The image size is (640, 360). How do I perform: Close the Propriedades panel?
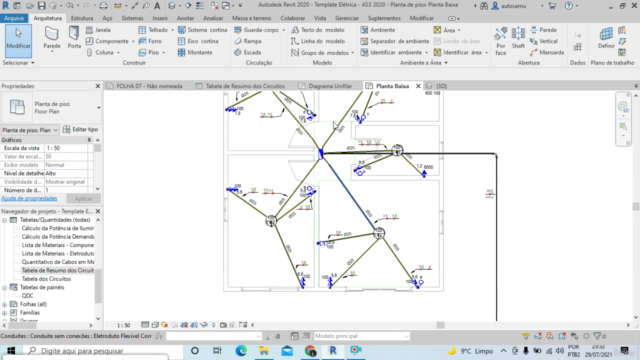coord(98,86)
